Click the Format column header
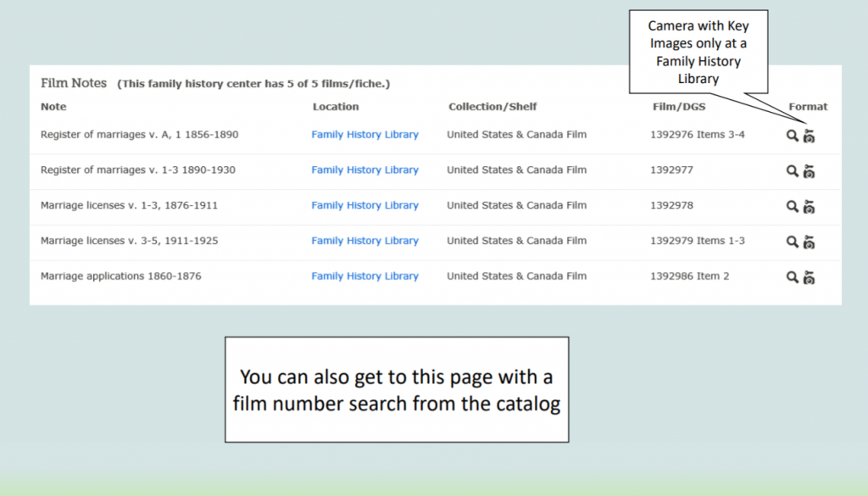This screenshot has width=868, height=496. coord(808,107)
